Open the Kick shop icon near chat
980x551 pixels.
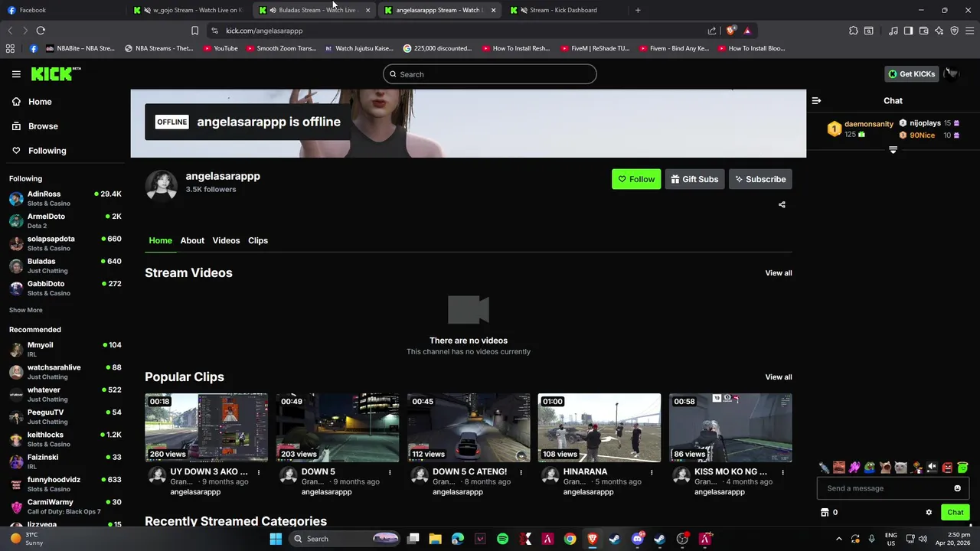[825, 512]
